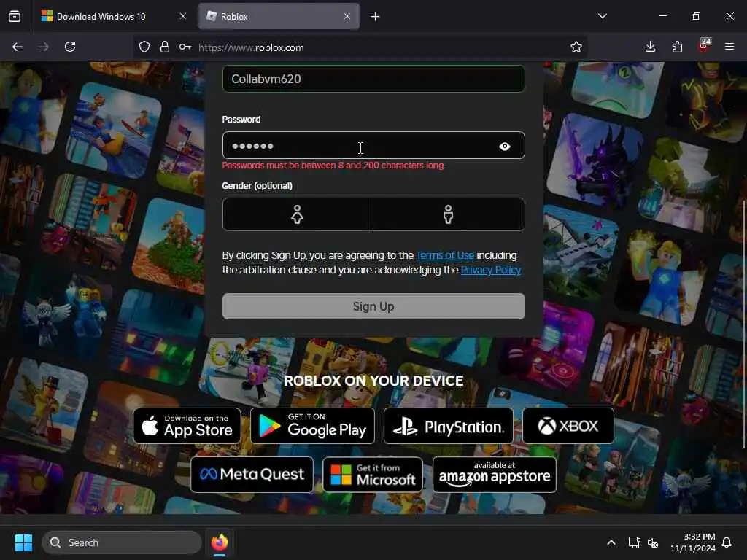
Task: Click the page vertical scrollbar
Action: (743, 324)
